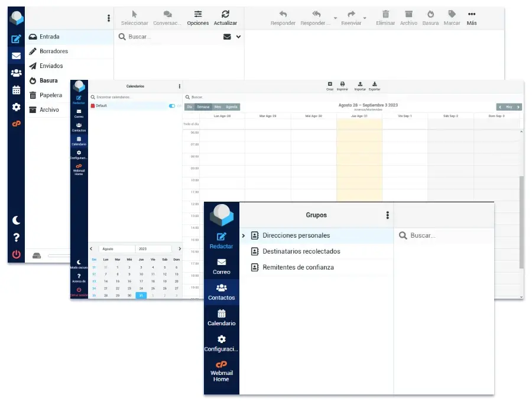
Task: Open the Borradores folder
Action: (x=53, y=51)
